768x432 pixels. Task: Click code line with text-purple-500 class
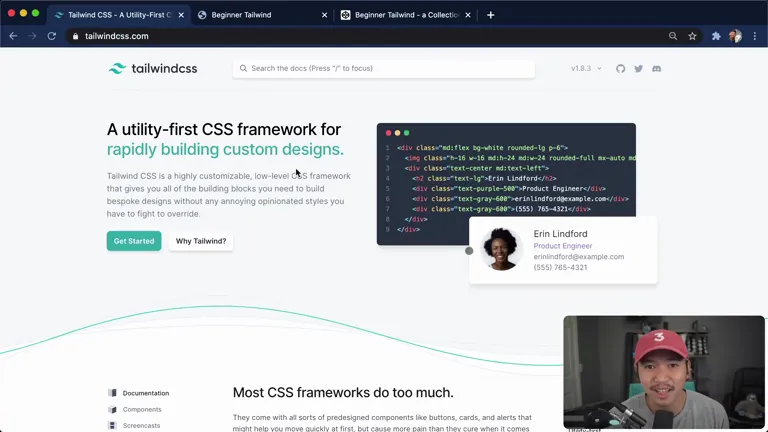pos(509,189)
